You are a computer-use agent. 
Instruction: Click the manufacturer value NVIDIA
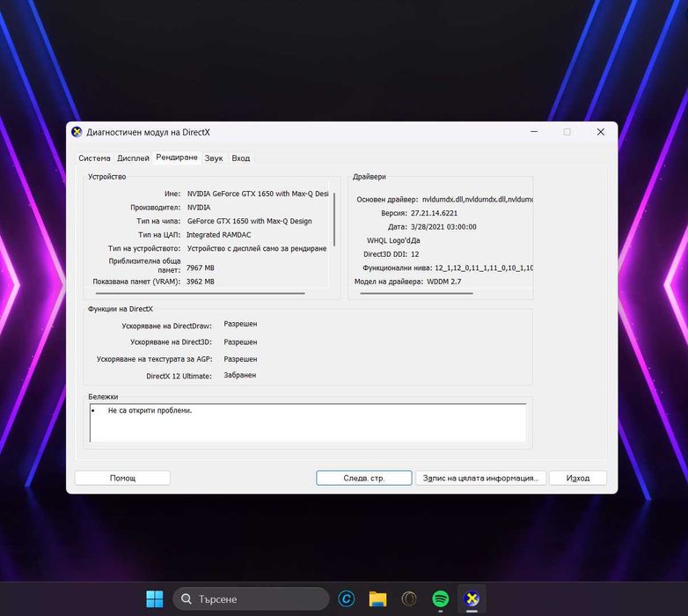pos(199,208)
